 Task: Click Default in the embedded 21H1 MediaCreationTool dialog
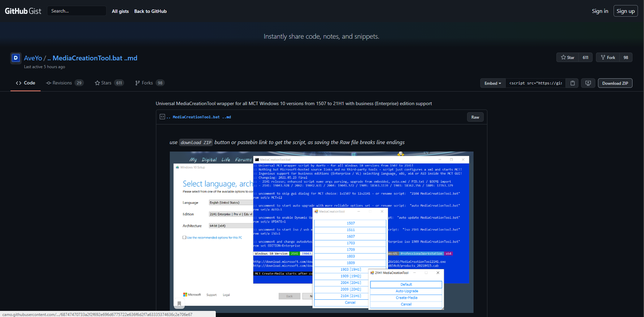point(406,284)
